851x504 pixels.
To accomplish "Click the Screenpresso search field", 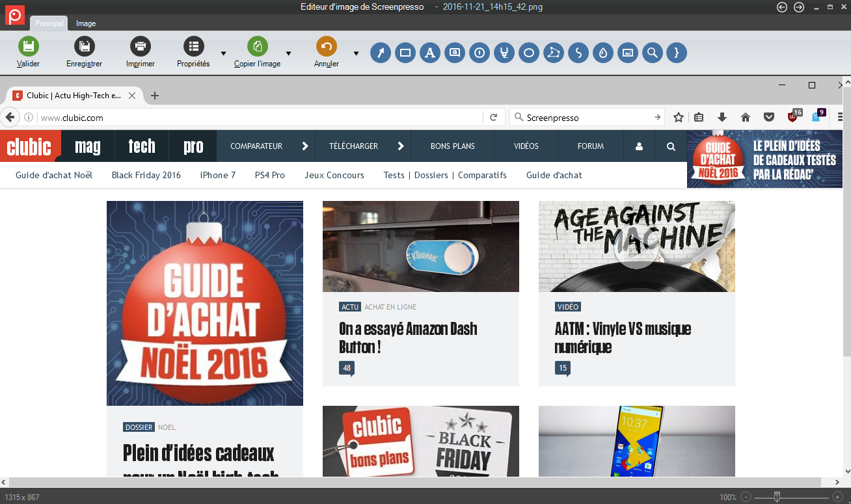I will [x=586, y=118].
